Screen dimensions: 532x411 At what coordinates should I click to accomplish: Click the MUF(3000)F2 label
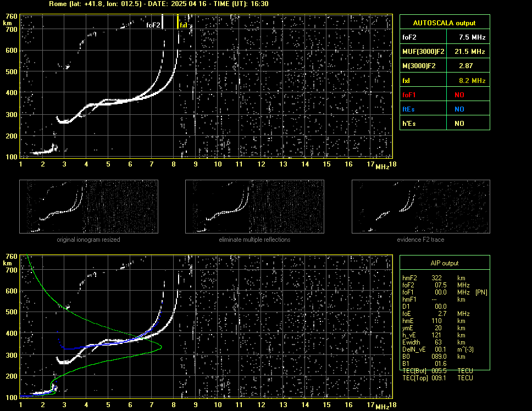coord(423,52)
